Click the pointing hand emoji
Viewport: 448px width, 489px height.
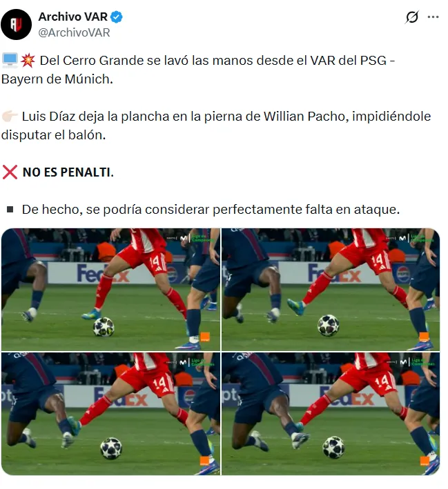10,117
